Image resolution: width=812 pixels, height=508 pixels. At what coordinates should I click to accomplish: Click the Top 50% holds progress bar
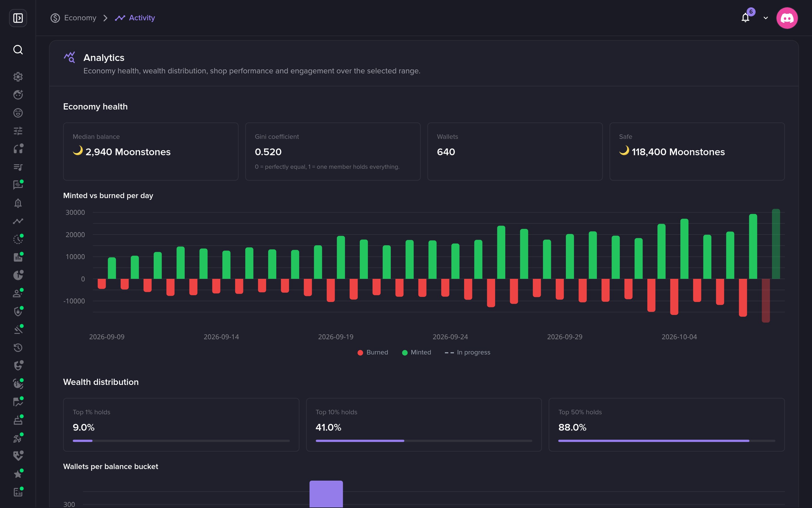[x=667, y=441]
